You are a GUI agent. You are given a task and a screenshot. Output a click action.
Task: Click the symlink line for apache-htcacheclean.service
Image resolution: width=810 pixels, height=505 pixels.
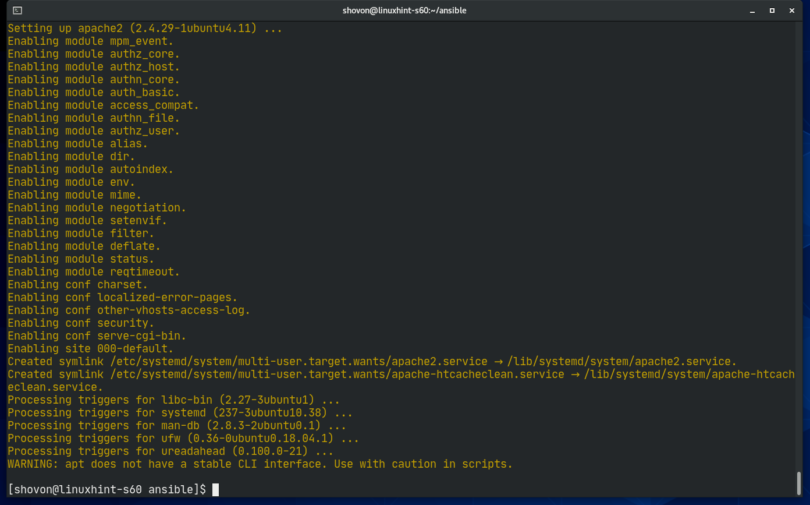pyautogui.click(x=401, y=381)
